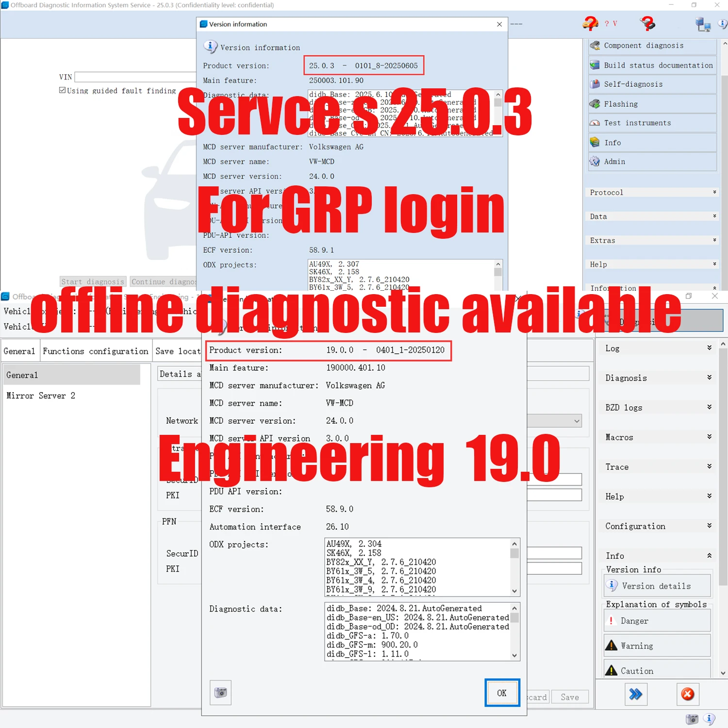This screenshot has width=728, height=728.
Task: Switch to Functions configuration tab
Action: [x=95, y=350]
